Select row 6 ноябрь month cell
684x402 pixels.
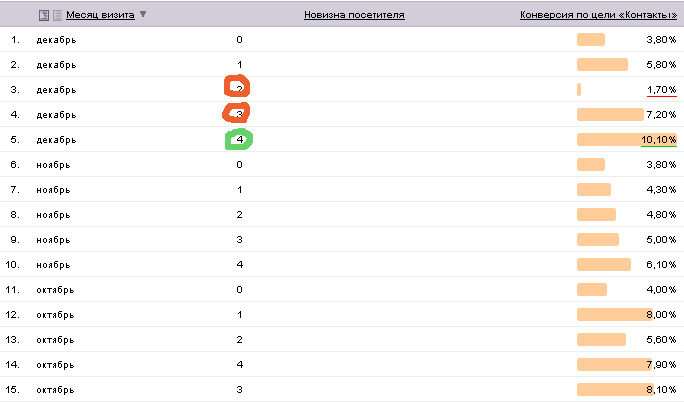tap(55, 164)
